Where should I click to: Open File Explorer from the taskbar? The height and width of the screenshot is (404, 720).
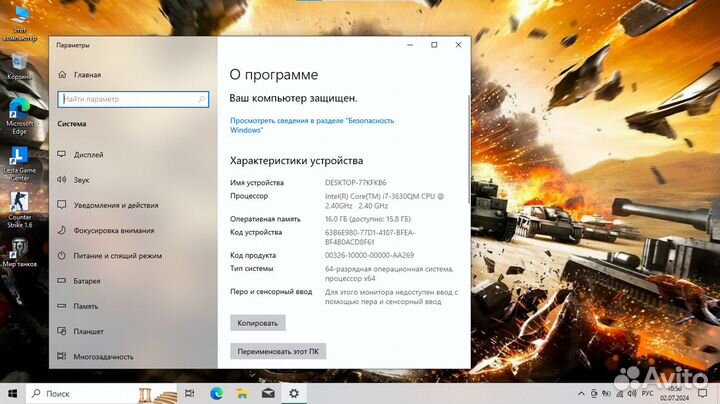(x=242, y=393)
